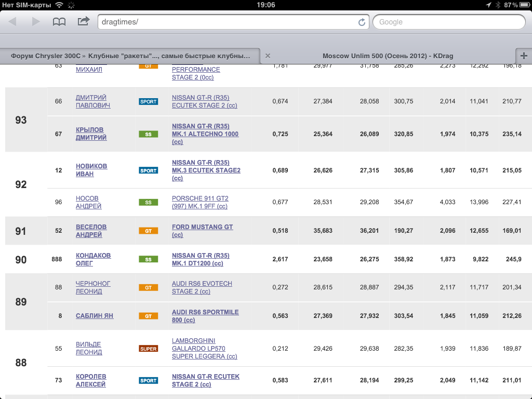Tap the Safari back arrow
The width and height of the screenshot is (532, 399).
coord(12,22)
